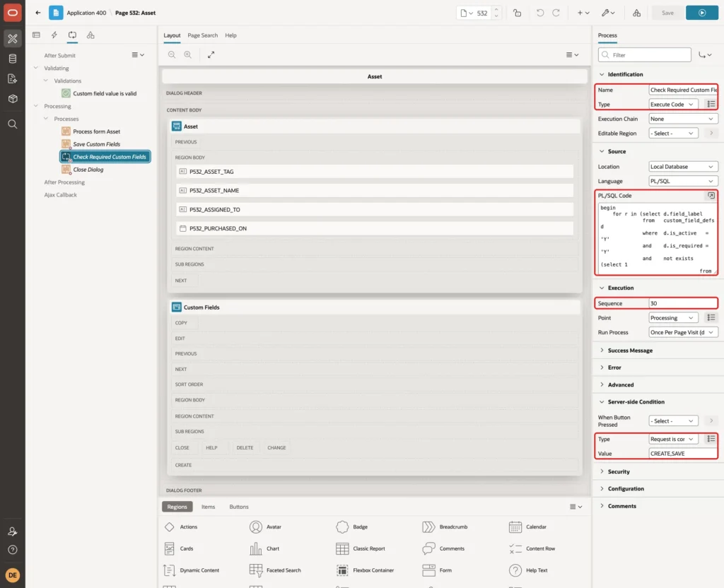Switch to Dynamic Actions lightning tab
Screen dimensions: 724x588
[54, 35]
